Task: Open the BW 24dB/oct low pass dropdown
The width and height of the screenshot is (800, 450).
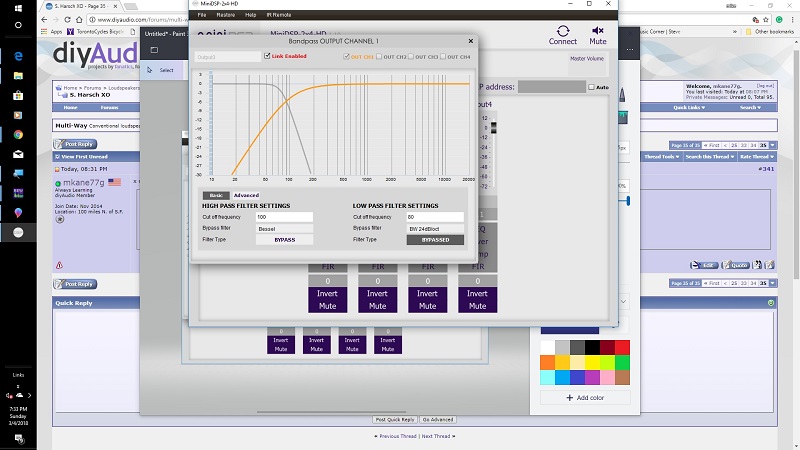Action: click(435, 229)
